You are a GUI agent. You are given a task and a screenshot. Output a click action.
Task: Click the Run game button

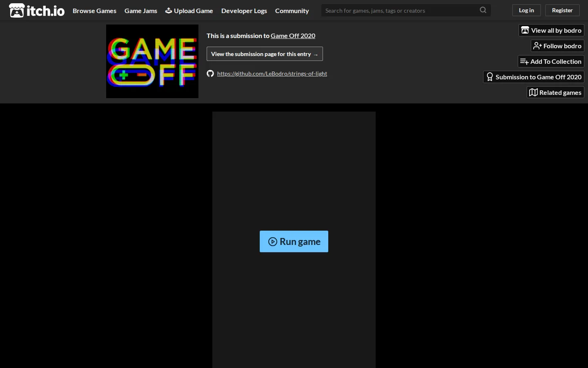tap(294, 242)
